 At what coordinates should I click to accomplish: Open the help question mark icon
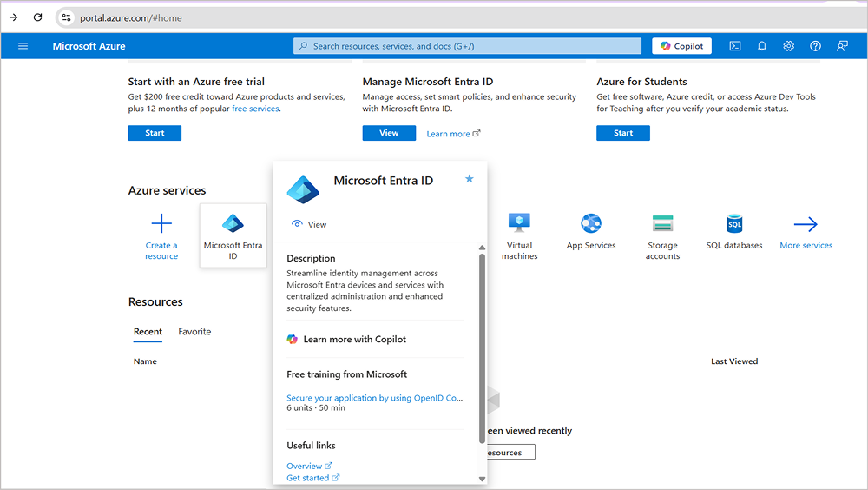click(815, 46)
